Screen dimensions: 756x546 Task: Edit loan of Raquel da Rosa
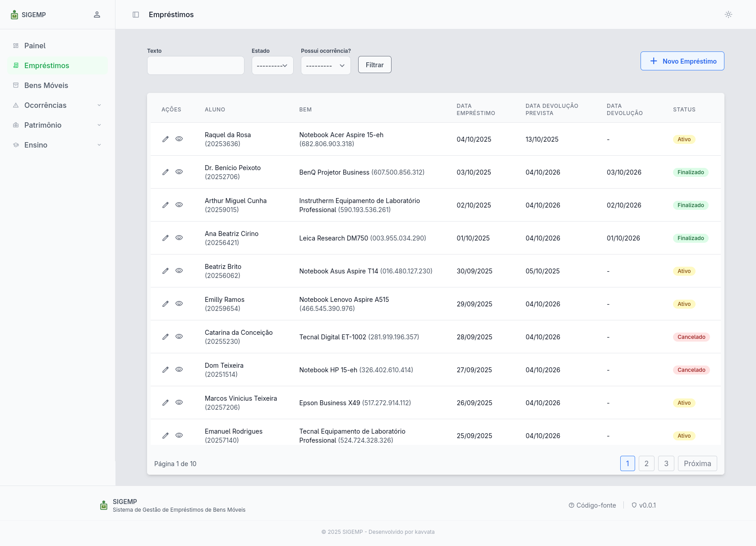pos(166,139)
